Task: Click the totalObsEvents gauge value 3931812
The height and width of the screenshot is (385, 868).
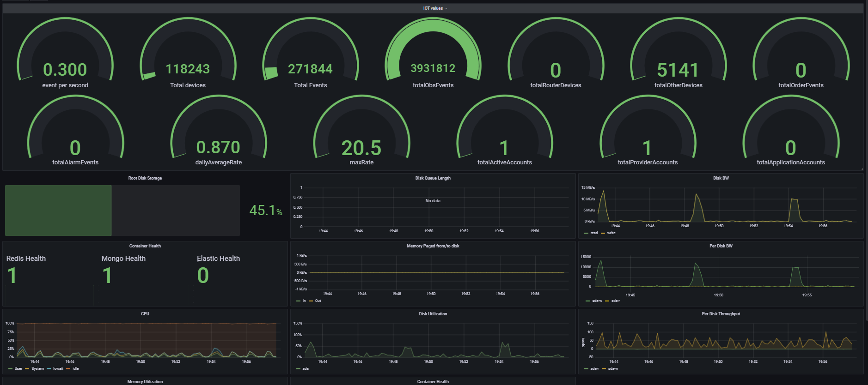Action: (433, 68)
